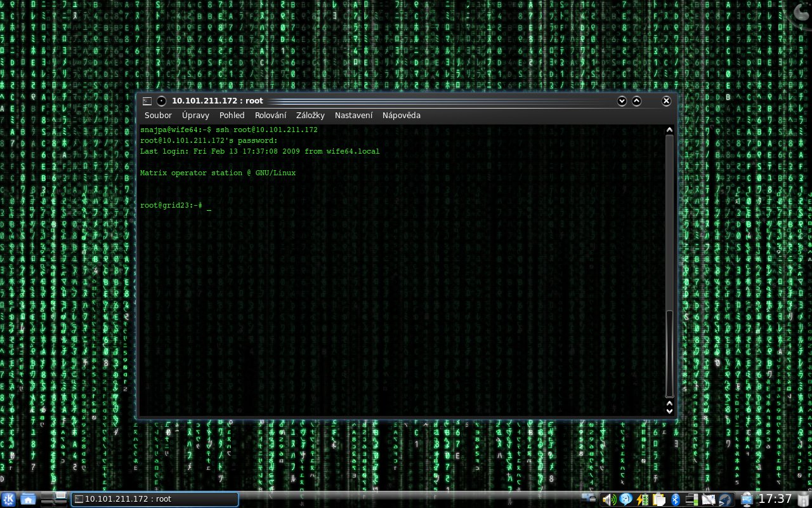Maximize terminal with the up-arrow title button
The image size is (812, 508).
click(636, 101)
